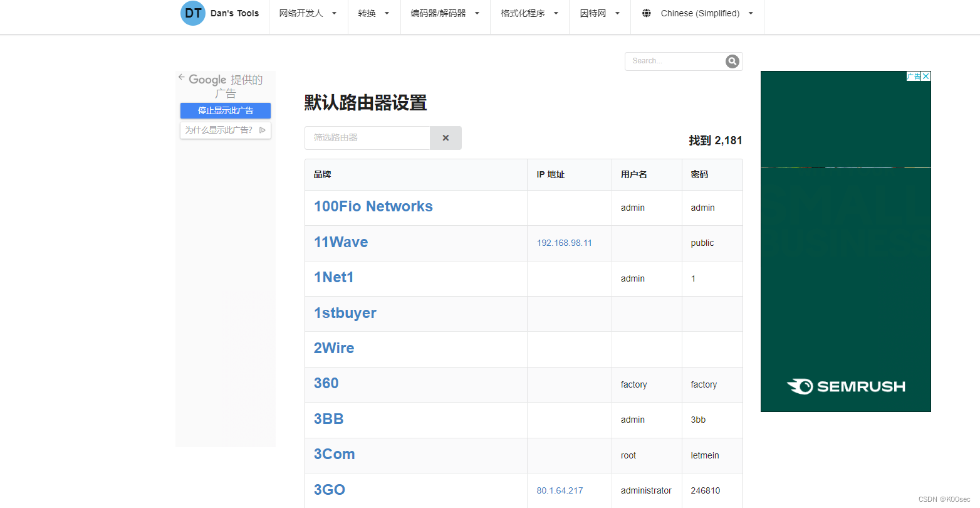
Task: Click password cell '246810'
Action: (706, 490)
